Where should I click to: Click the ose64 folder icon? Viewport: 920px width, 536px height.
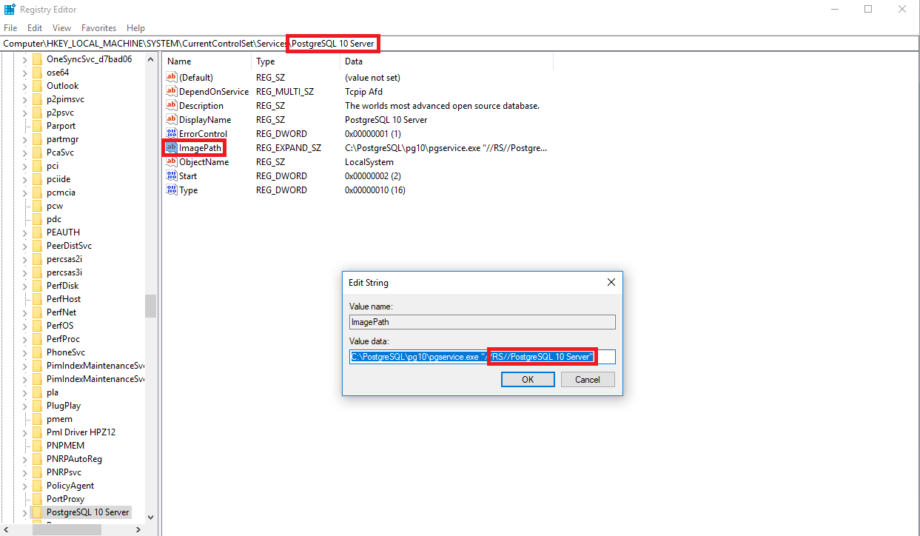[x=38, y=72]
